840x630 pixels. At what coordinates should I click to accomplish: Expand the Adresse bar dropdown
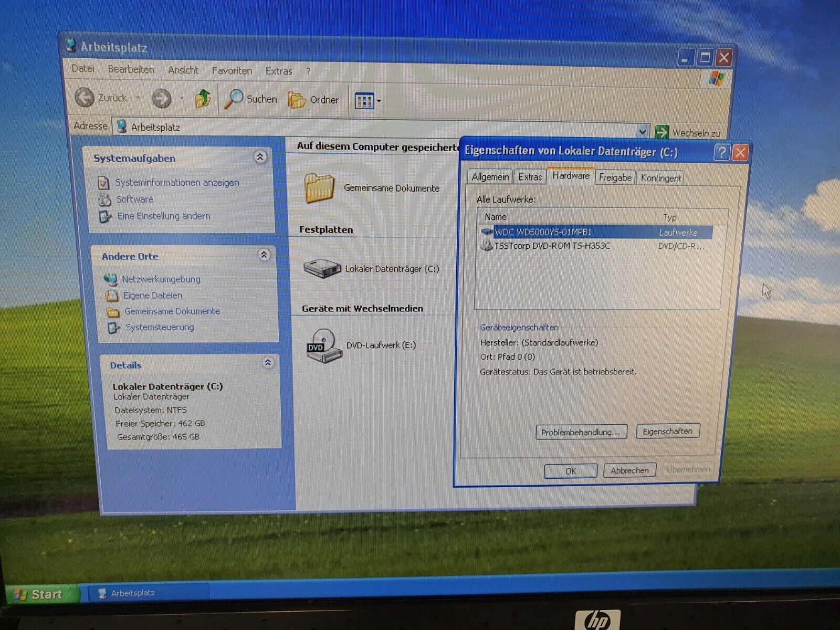[x=642, y=131]
